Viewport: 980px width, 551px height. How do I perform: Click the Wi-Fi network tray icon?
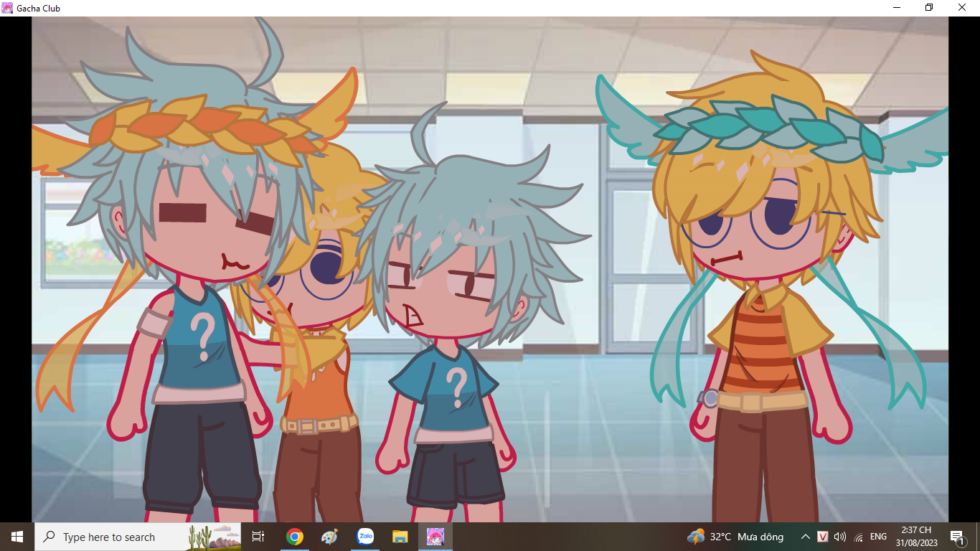859,537
